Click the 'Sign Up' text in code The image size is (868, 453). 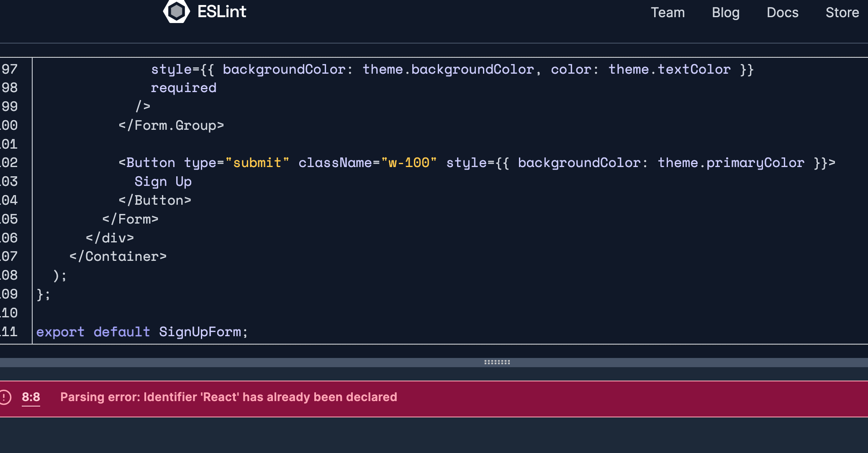point(163,182)
